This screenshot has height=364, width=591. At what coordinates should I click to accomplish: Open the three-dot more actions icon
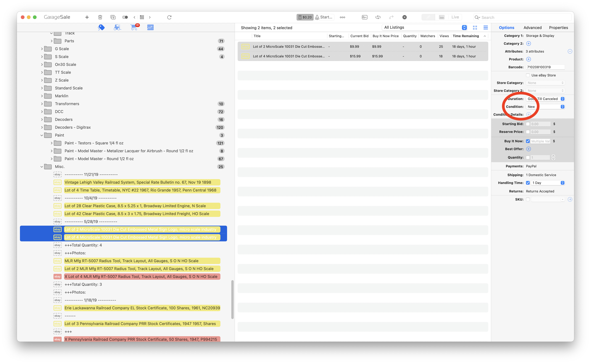coord(342,17)
